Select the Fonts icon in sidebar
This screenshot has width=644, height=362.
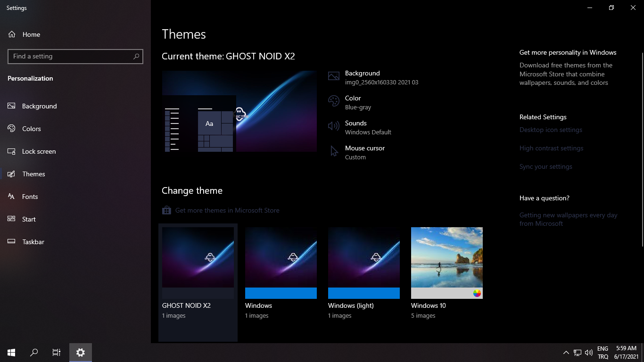(x=12, y=197)
